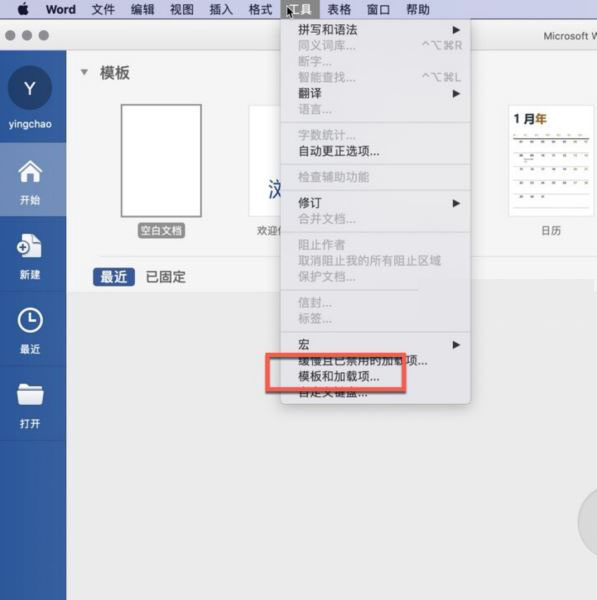The image size is (597, 600).
Task: Open the 格式 menu
Action: pos(261,9)
